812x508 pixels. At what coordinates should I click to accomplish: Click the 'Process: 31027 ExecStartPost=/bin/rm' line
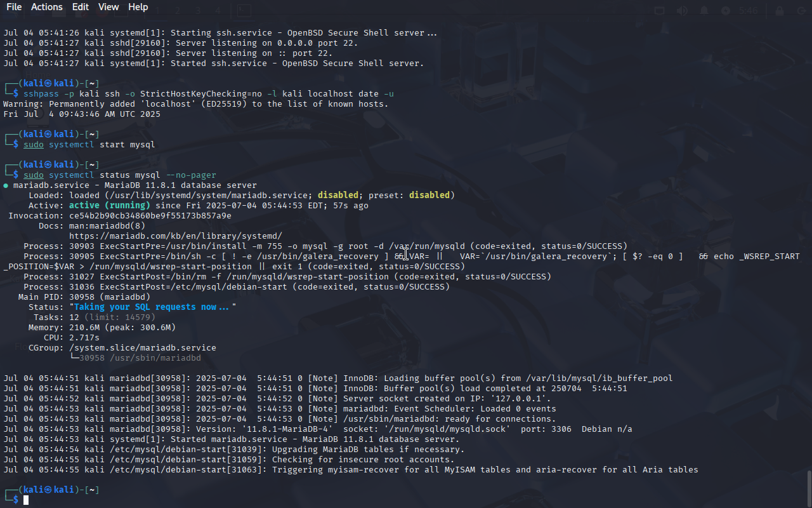pos(287,276)
